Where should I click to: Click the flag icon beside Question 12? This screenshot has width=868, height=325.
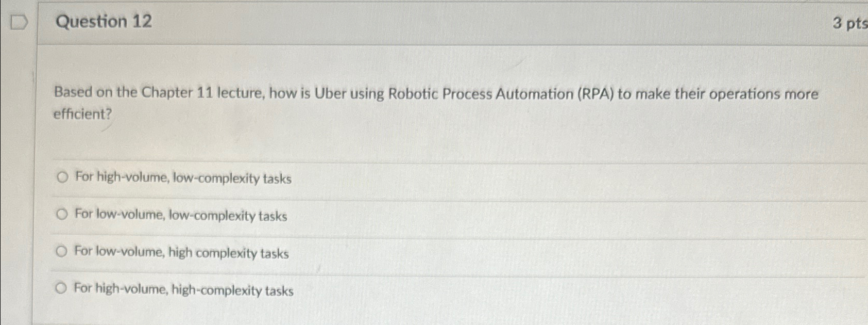pos(20,21)
